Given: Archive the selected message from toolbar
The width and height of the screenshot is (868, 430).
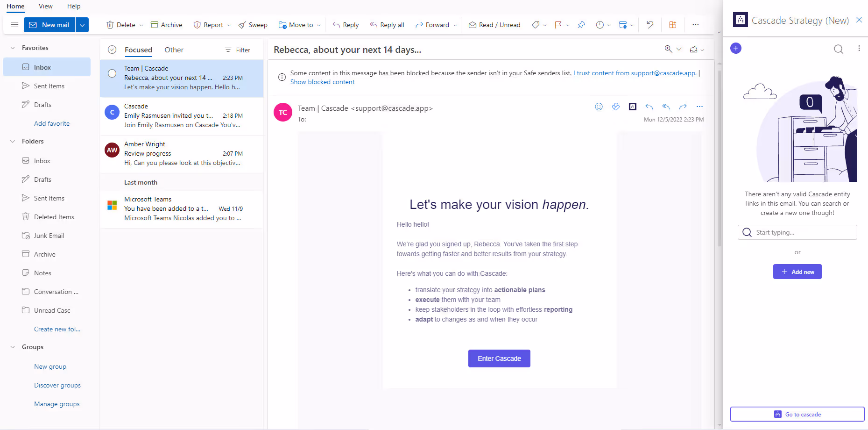Looking at the screenshot, I should pyautogui.click(x=167, y=25).
